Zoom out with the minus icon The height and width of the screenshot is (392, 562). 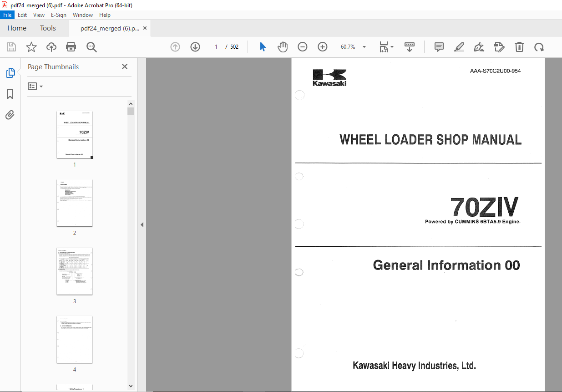(x=303, y=47)
